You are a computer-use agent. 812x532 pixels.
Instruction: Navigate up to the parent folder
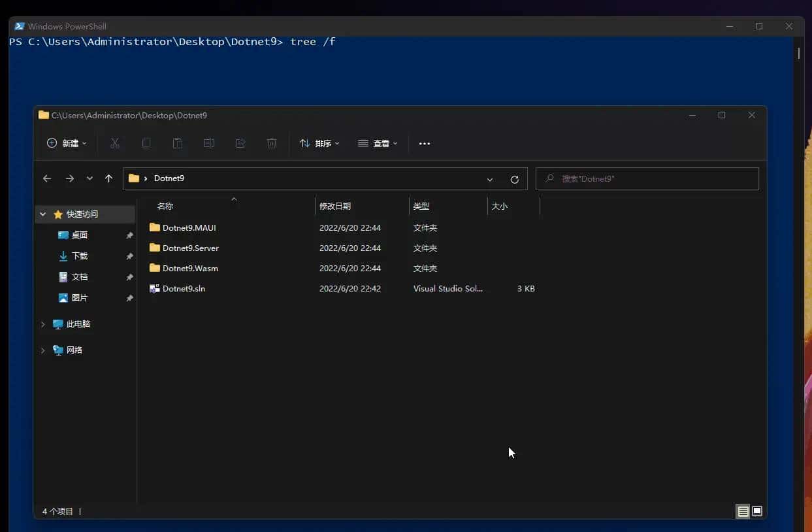108,178
